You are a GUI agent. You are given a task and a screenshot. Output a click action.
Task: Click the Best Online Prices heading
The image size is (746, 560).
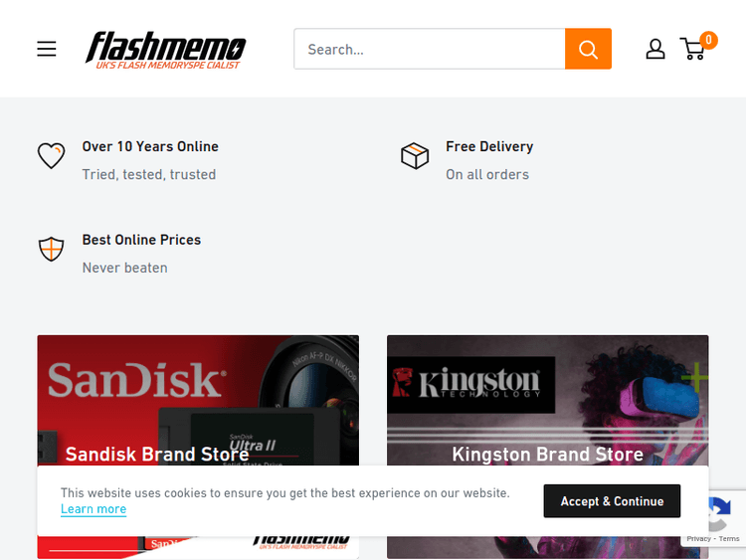point(141,240)
